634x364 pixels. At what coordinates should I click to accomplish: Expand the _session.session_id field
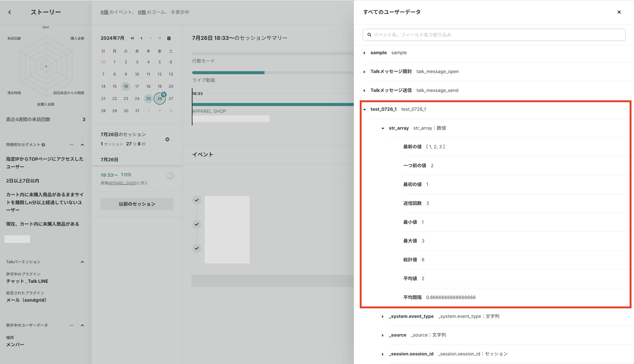pyautogui.click(x=382, y=354)
